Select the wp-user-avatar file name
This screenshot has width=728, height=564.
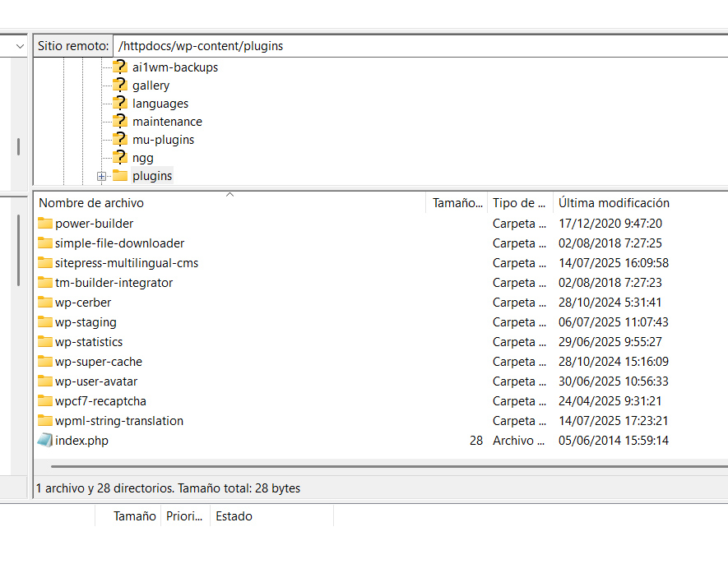96,381
